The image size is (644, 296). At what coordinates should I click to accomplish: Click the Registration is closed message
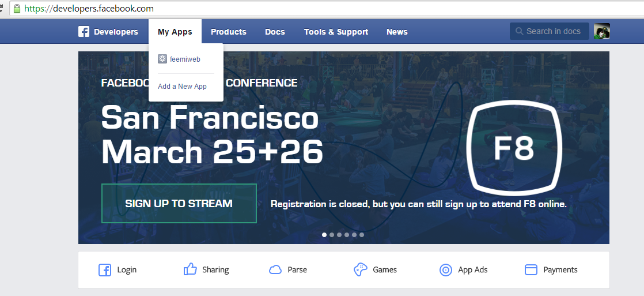419,204
